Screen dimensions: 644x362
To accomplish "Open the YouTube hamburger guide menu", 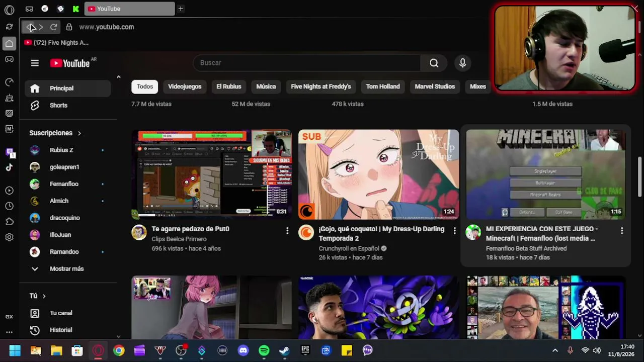I will point(35,63).
